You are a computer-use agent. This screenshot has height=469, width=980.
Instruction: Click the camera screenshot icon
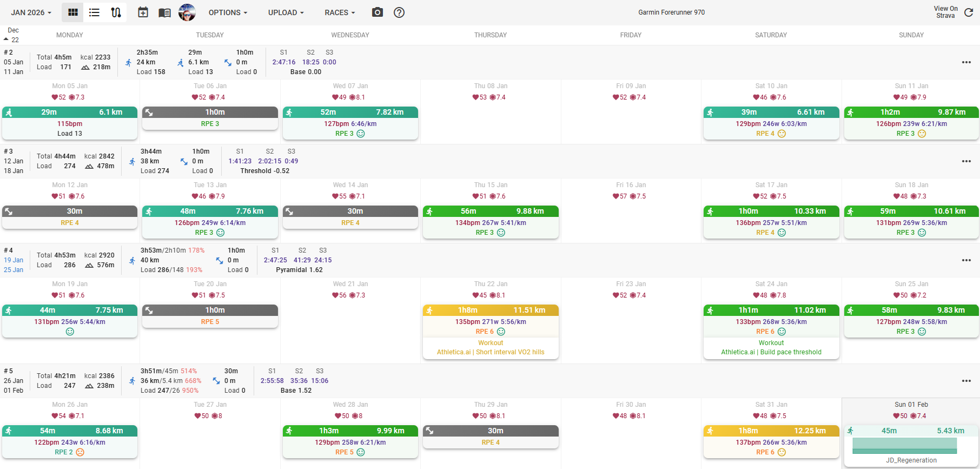point(378,12)
